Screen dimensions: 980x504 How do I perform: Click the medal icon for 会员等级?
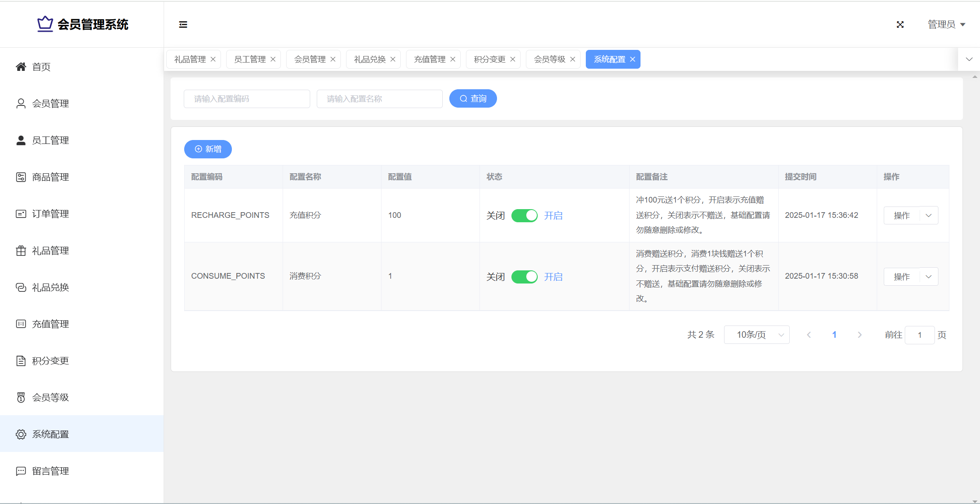[x=21, y=397]
